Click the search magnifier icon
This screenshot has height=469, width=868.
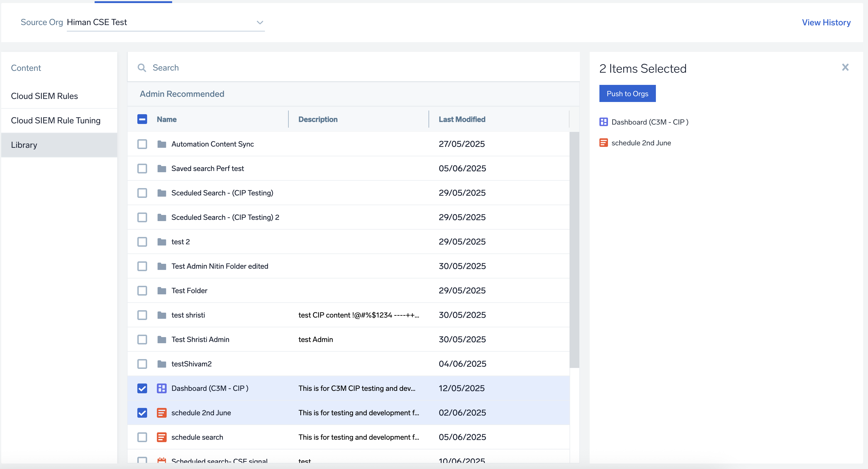pyautogui.click(x=142, y=68)
